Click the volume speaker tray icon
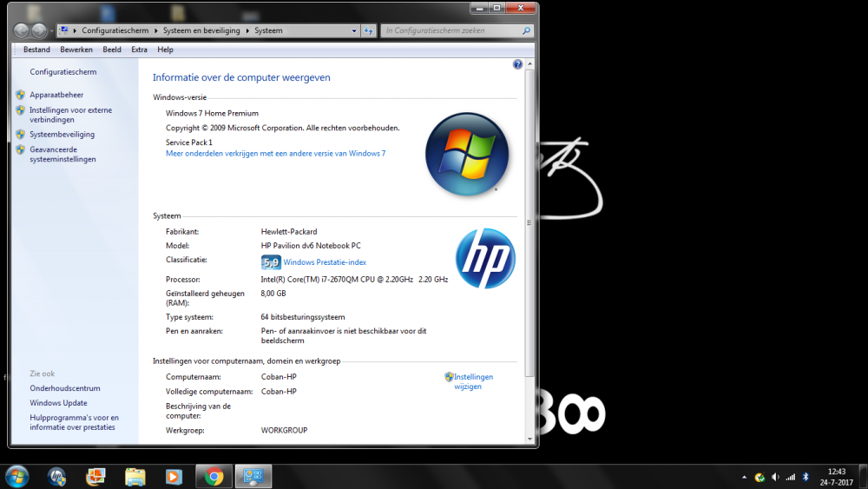Screen dimensions: 868x489 775,477
